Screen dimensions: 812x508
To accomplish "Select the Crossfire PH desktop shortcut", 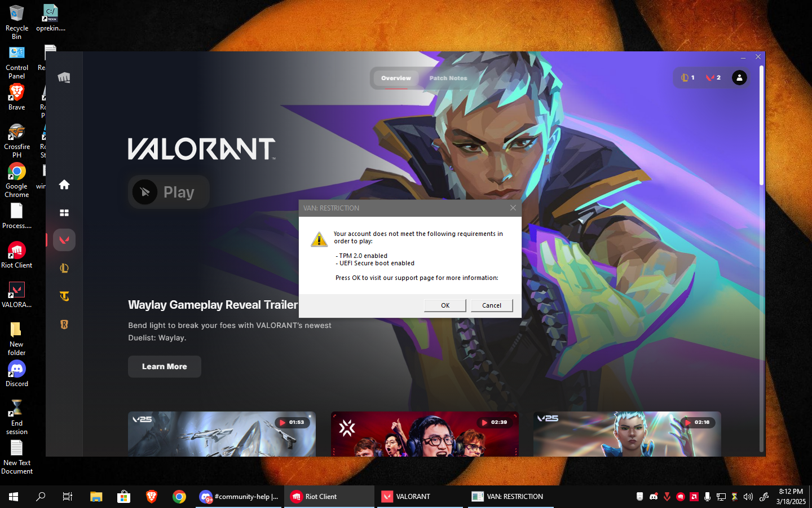I will [17, 141].
